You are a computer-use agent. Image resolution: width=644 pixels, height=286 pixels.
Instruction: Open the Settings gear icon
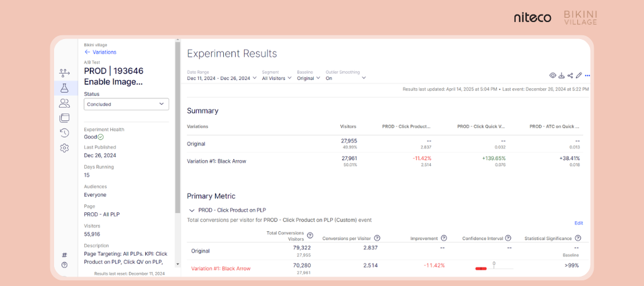point(64,148)
